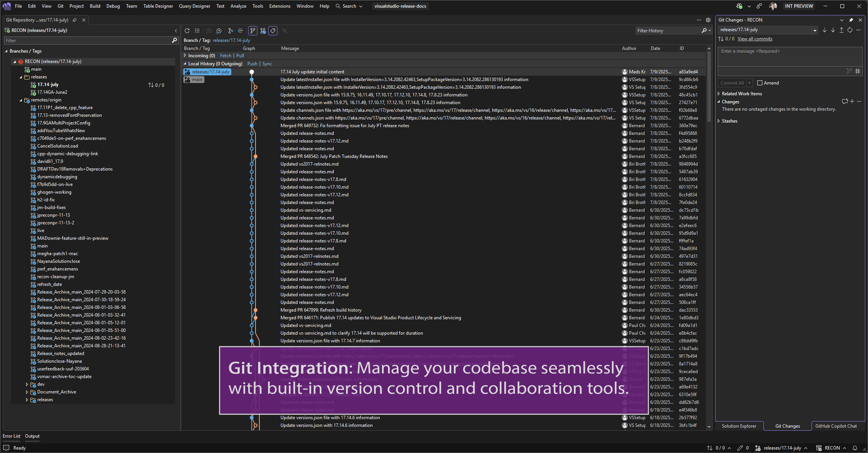
Task: Pin the Git Repository tab
Action: pyautogui.click(x=74, y=20)
